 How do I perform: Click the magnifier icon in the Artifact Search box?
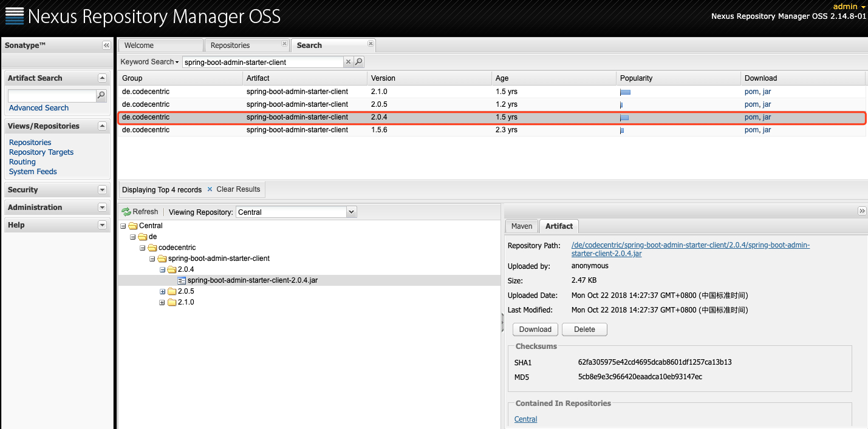coord(101,95)
